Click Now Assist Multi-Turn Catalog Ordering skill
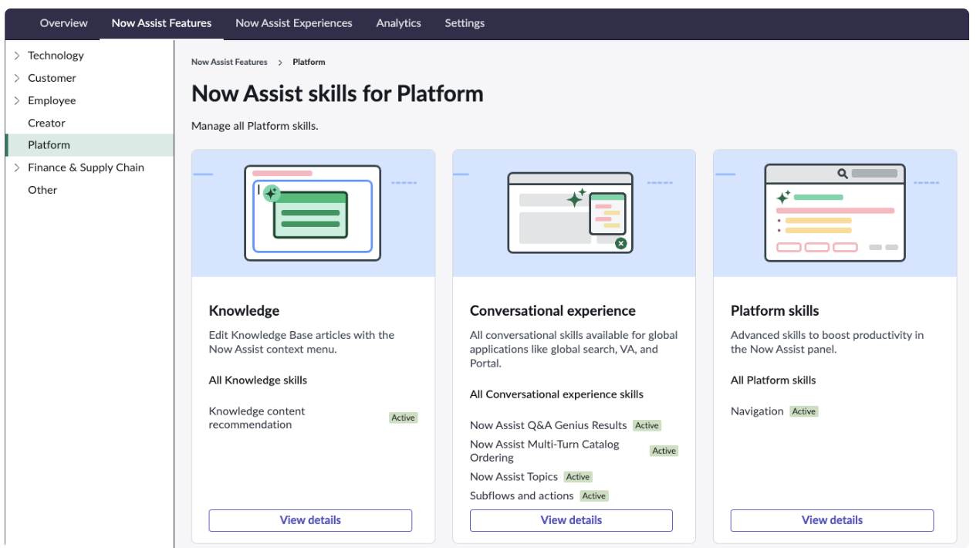Viewport: 980px width, 548px height. tap(545, 451)
